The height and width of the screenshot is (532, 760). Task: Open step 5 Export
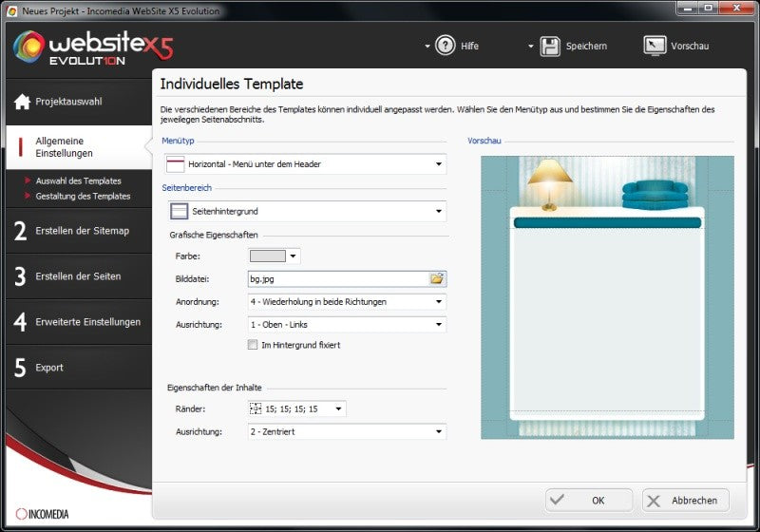[79, 368]
